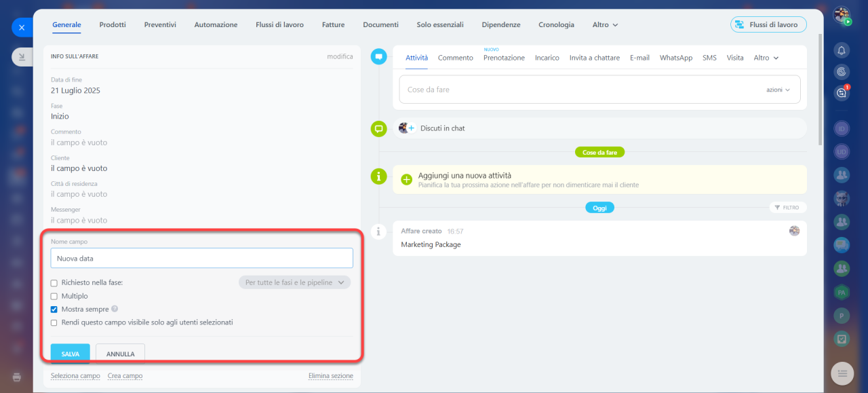Tick the Multiplo checkbox
The image size is (868, 393).
click(x=54, y=296)
